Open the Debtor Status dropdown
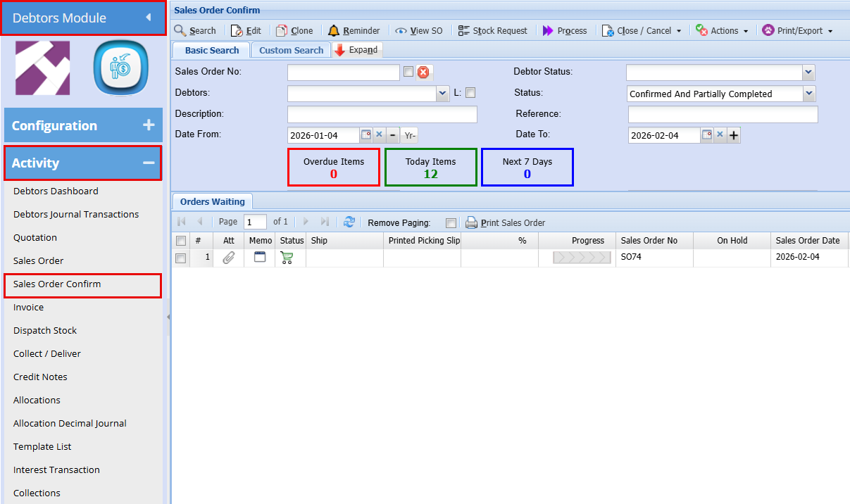Image resolution: width=850 pixels, height=504 pixels. click(x=808, y=72)
